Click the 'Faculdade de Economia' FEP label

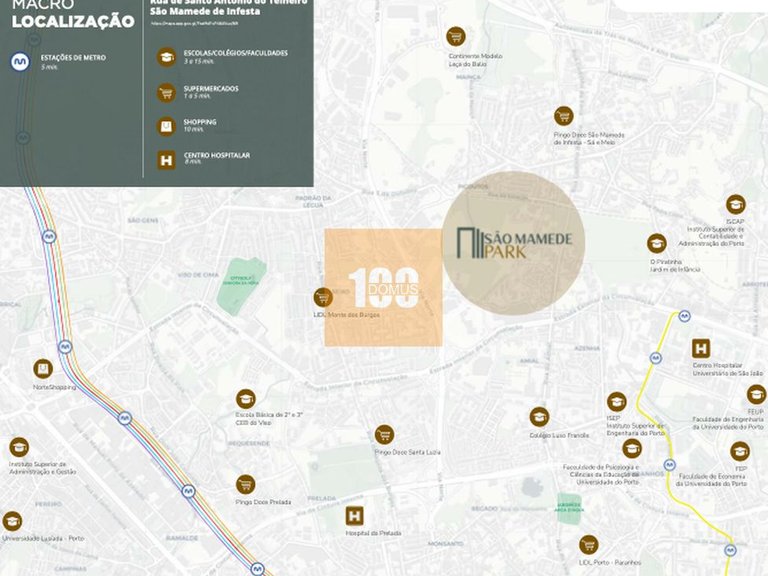[x=712, y=480]
